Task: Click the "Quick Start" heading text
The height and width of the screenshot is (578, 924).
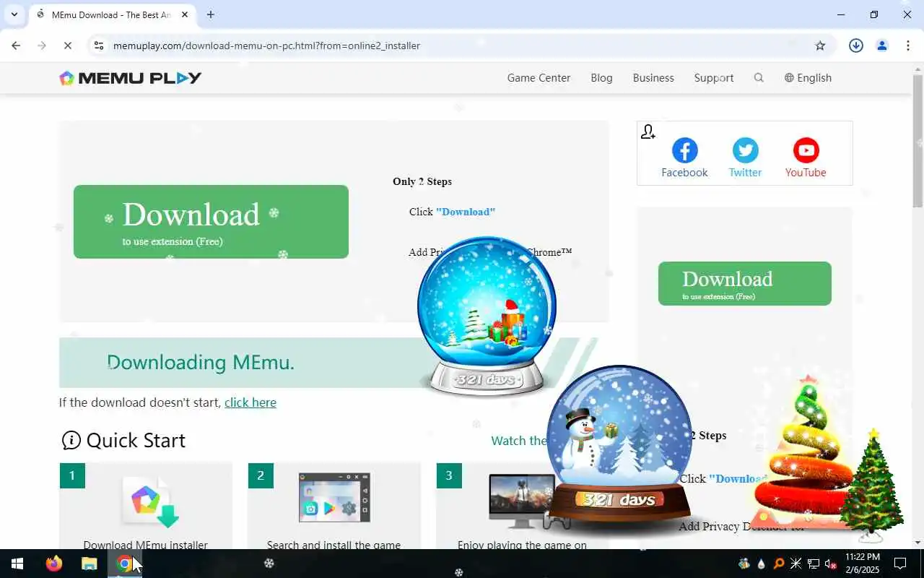Action: click(x=136, y=440)
